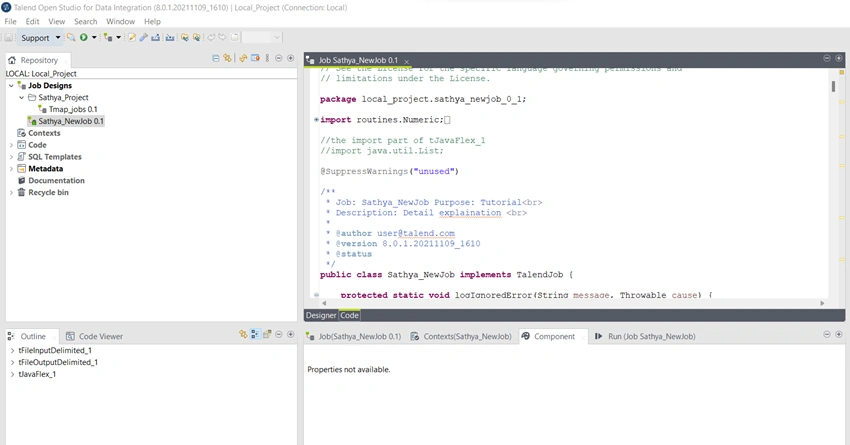Open the View menu
Viewport: 850px width, 445px height.
tap(56, 22)
